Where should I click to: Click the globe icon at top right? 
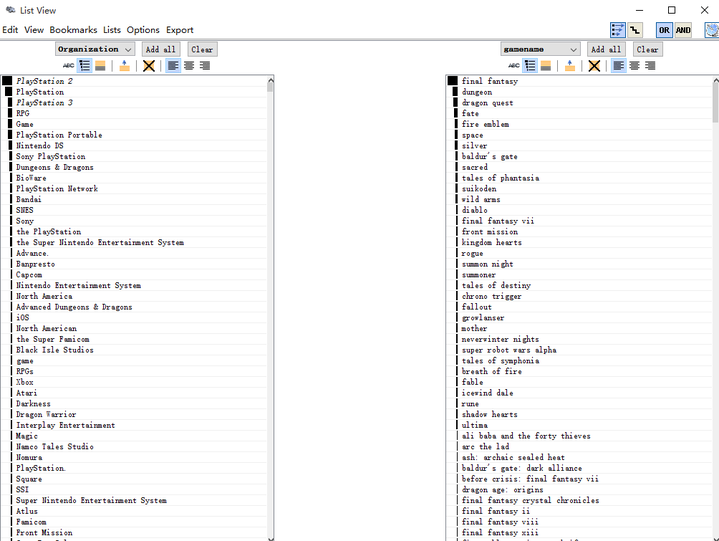click(x=712, y=30)
